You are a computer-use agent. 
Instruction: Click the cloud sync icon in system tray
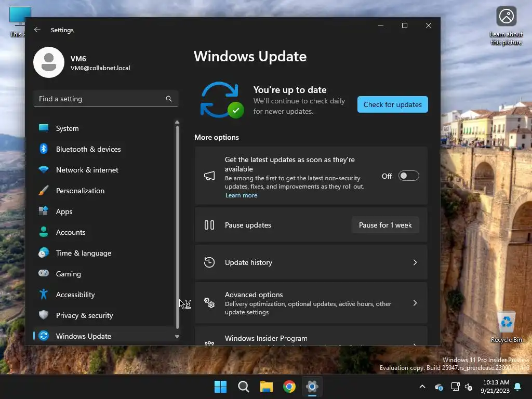438,387
